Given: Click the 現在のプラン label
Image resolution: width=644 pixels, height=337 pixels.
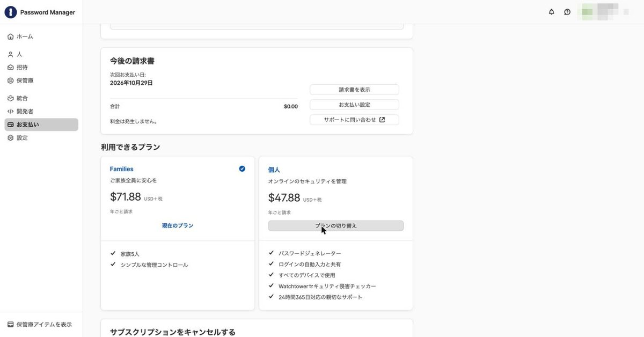Looking at the screenshot, I should click(x=178, y=226).
